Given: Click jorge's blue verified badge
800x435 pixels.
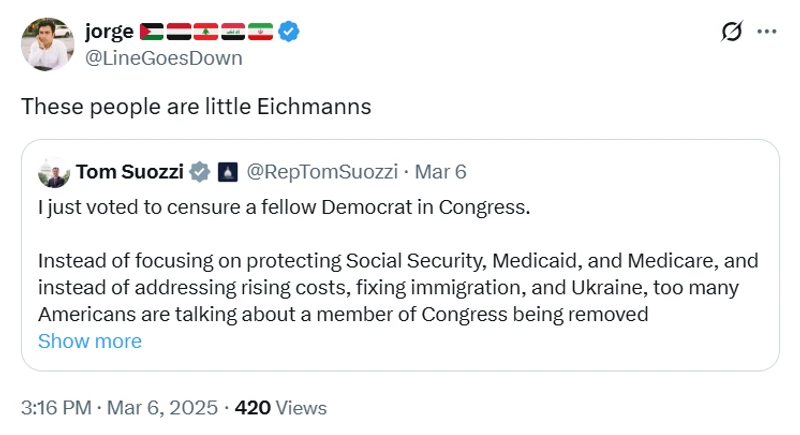Looking at the screenshot, I should [x=289, y=32].
